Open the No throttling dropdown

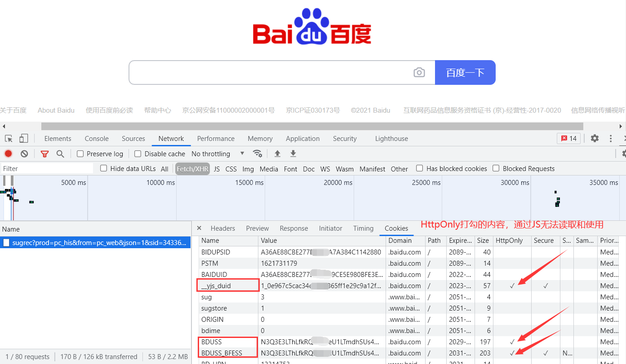[x=218, y=153]
